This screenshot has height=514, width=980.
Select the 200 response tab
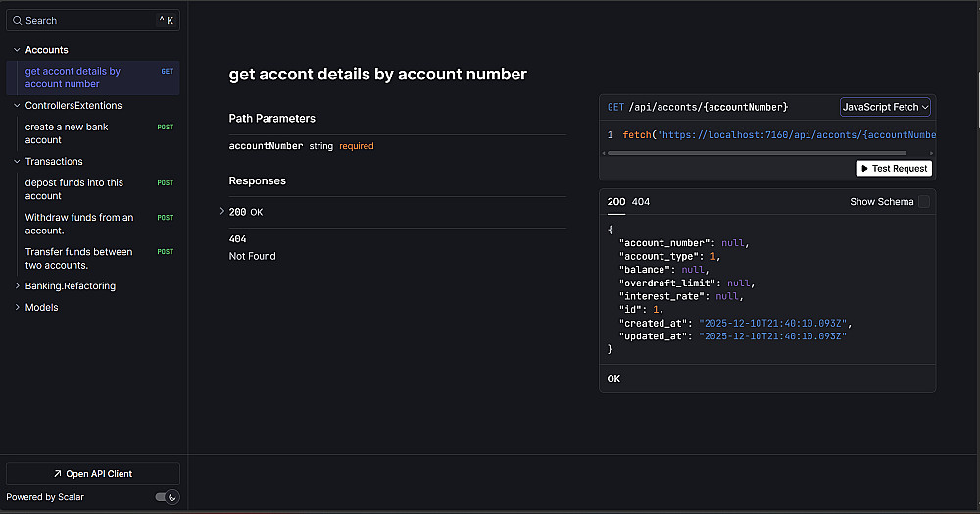pos(615,202)
